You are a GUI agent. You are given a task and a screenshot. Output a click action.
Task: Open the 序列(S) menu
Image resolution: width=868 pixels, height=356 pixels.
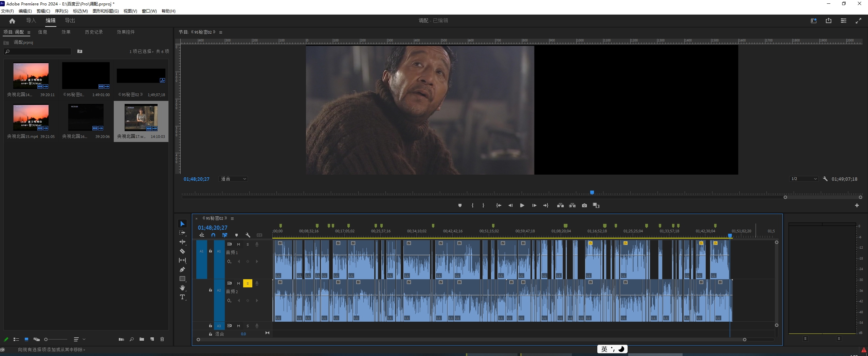coord(61,11)
